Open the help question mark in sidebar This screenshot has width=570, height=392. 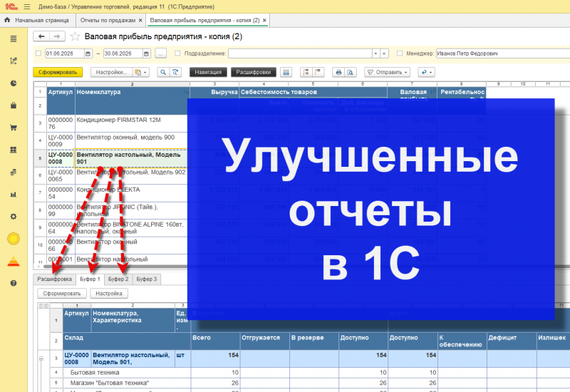(x=14, y=283)
